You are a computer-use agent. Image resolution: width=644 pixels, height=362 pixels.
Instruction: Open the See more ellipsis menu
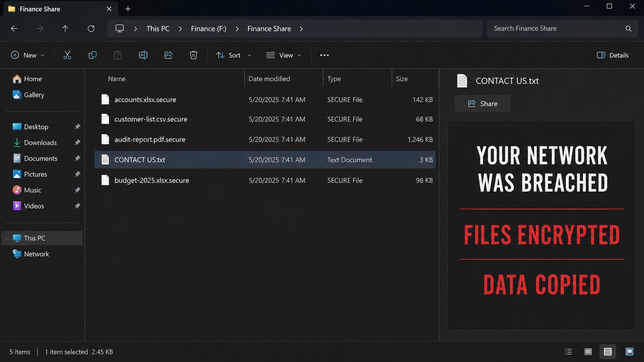coord(324,55)
